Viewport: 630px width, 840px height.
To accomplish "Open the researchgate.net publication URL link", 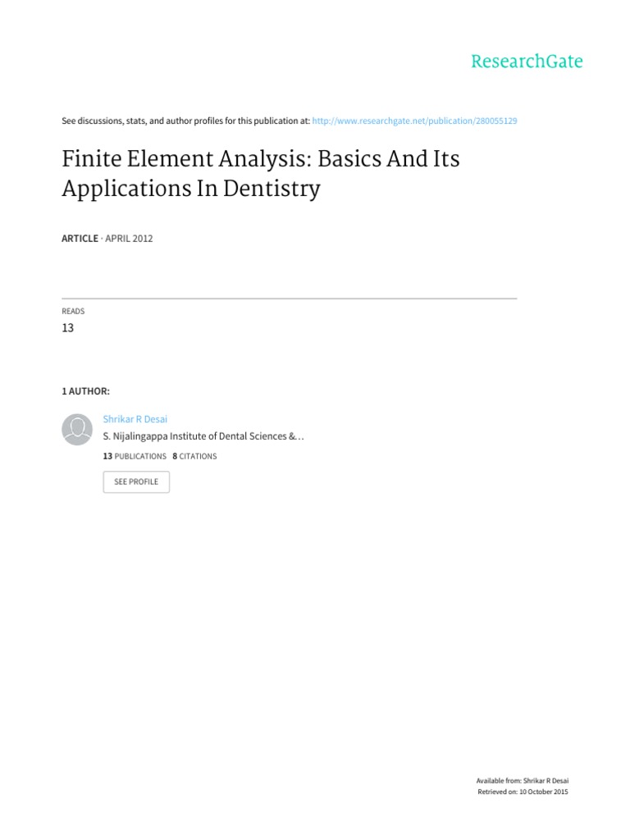I will 415,121.
